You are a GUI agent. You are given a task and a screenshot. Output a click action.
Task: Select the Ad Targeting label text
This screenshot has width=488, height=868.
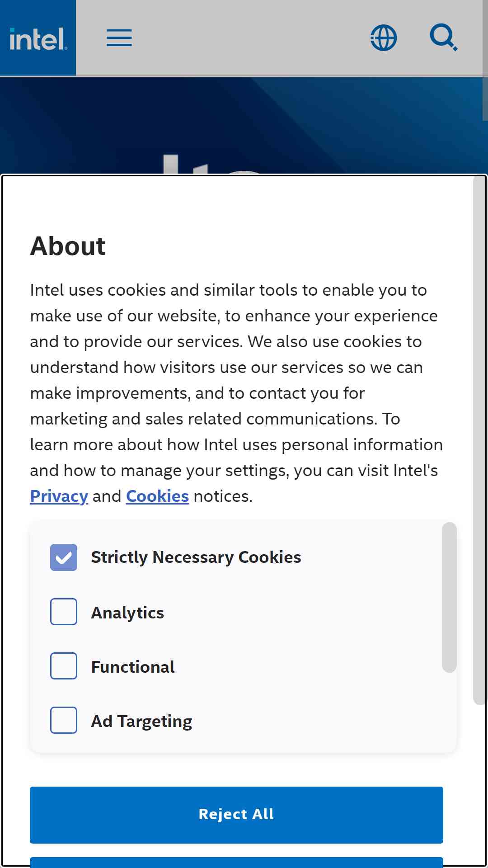click(x=141, y=722)
